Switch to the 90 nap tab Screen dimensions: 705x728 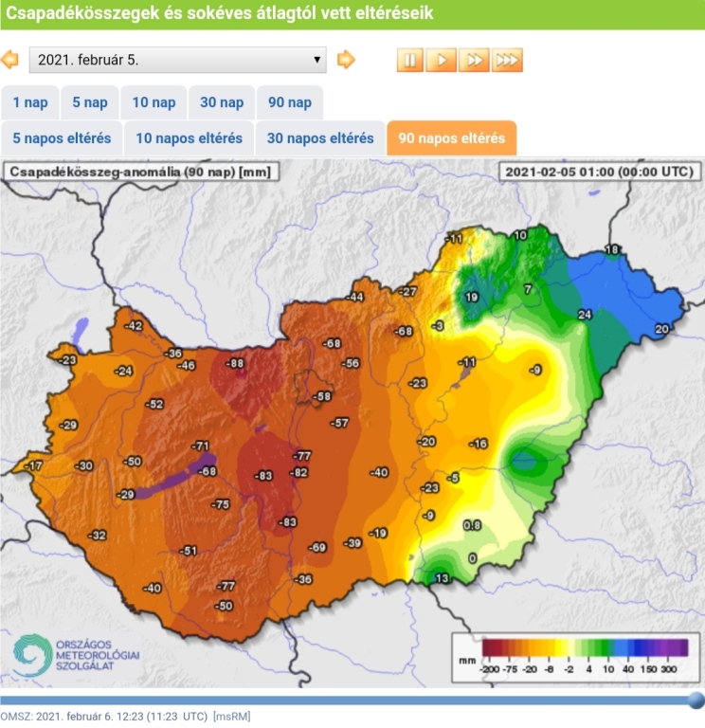tap(290, 102)
